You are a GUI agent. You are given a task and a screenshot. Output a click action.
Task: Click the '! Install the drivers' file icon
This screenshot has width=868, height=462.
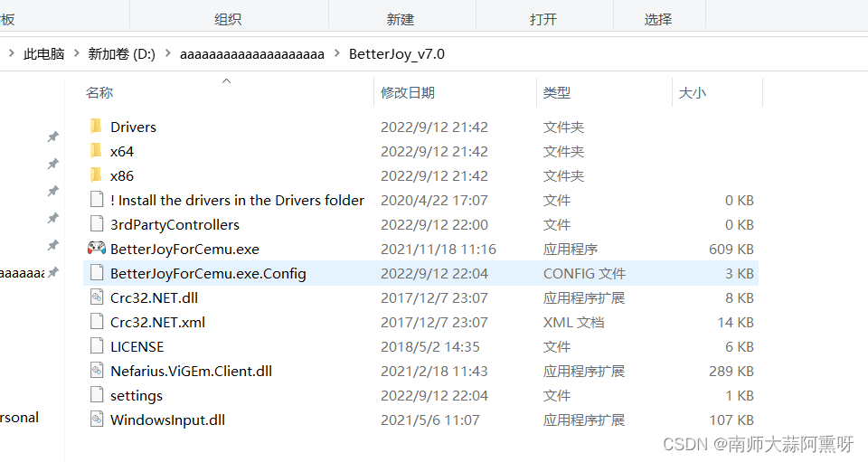[x=97, y=200]
